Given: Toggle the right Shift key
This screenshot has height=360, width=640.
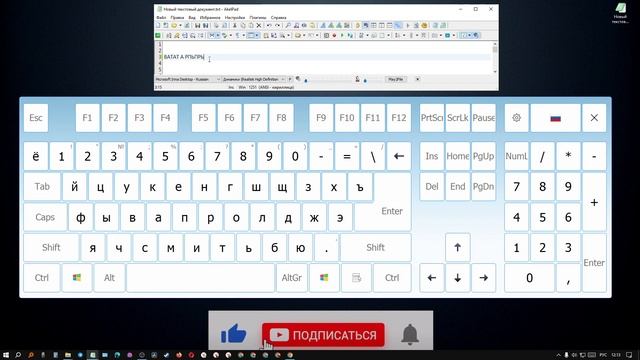Looking at the screenshot, I should (x=376, y=247).
